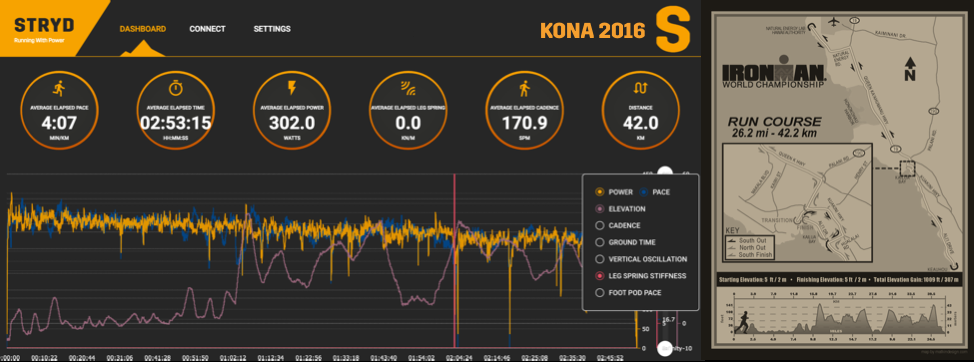Click the 02:04:24 time axis label
This screenshot has height=362, width=974.
click(458, 358)
